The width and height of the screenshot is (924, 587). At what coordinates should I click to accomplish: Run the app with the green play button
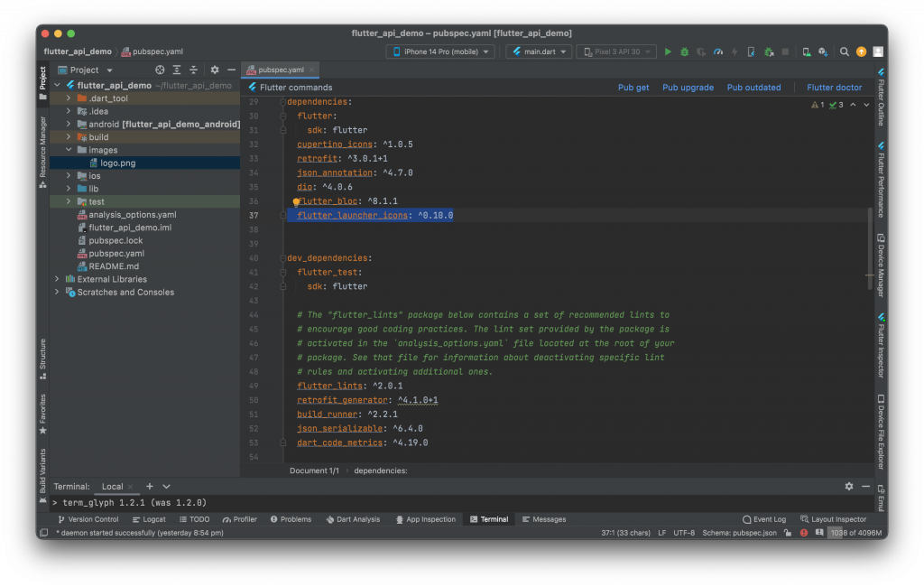click(x=668, y=52)
